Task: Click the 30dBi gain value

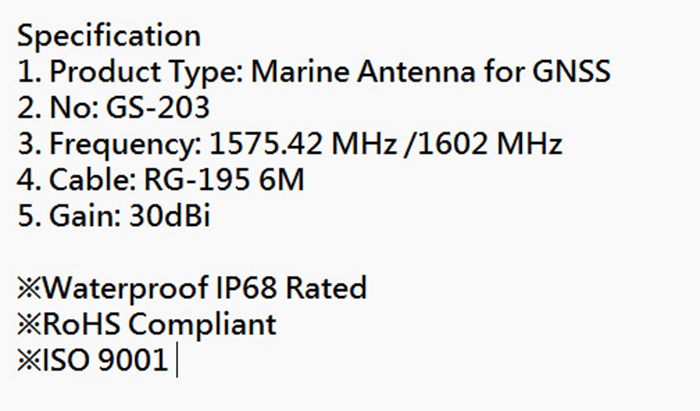Action: click(x=170, y=217)
